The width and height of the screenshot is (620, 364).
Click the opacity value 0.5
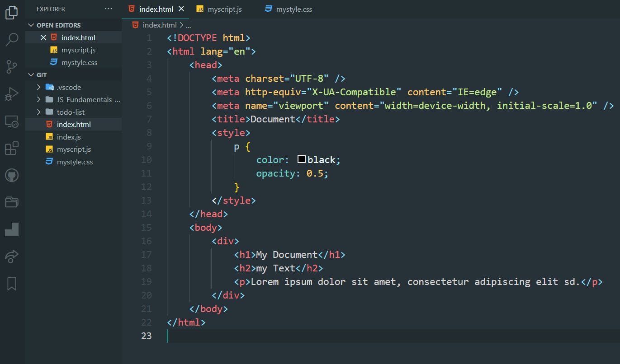click(x=315, y=173)
